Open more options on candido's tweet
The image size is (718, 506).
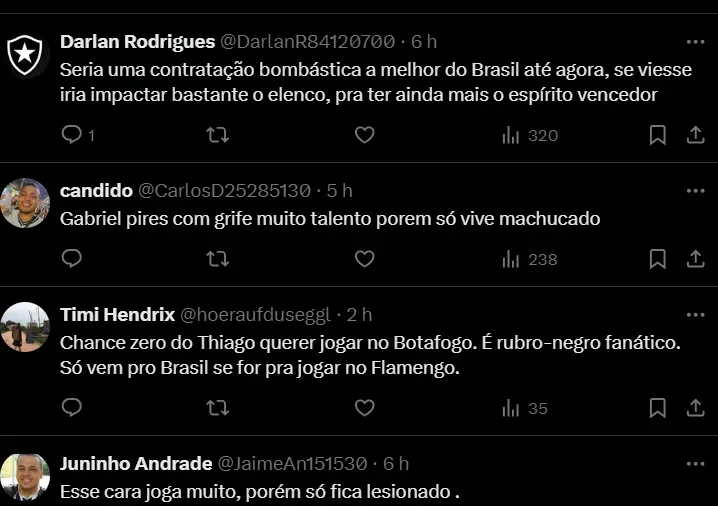click(696, 190)
